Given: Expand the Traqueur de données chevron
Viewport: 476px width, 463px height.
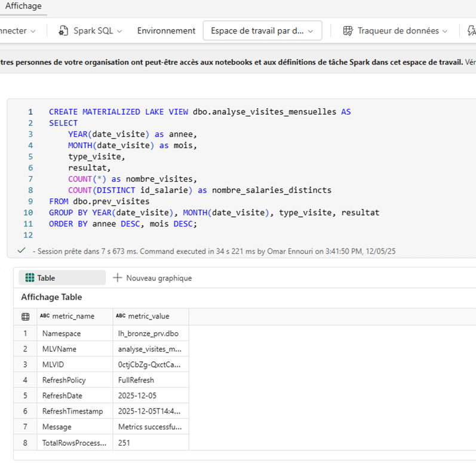Looking at the screenshot, I should 444,31.
